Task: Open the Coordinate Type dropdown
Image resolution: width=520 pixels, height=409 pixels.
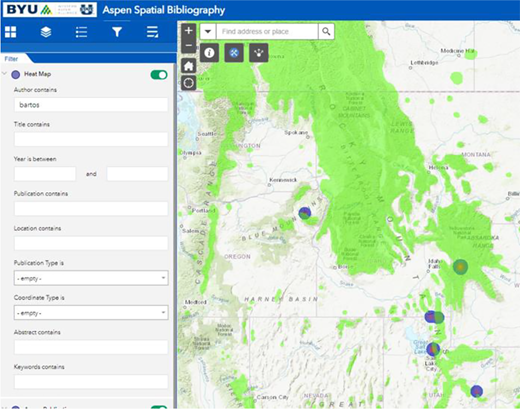Action: 91,313
